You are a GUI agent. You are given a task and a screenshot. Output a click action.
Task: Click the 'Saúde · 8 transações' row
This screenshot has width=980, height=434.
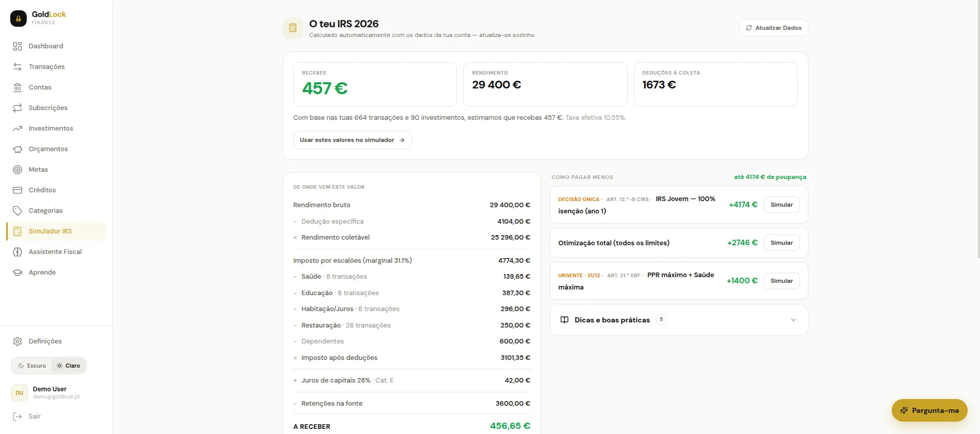[411, 277]
